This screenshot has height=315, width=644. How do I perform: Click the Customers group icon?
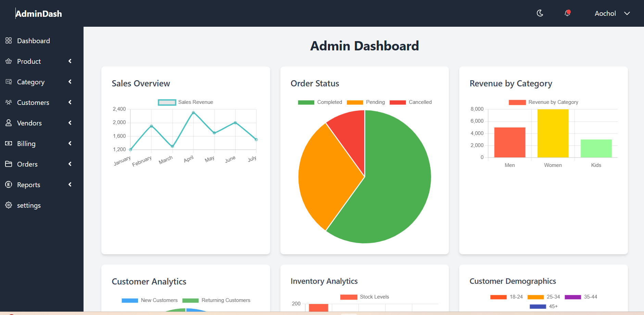click(x=9, y=102)
